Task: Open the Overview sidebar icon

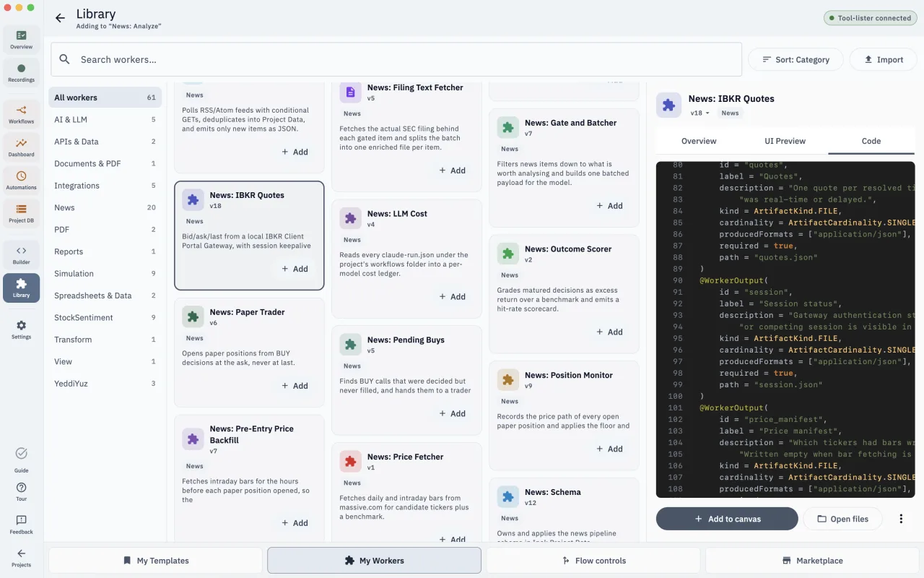Action: coord(21,40)
